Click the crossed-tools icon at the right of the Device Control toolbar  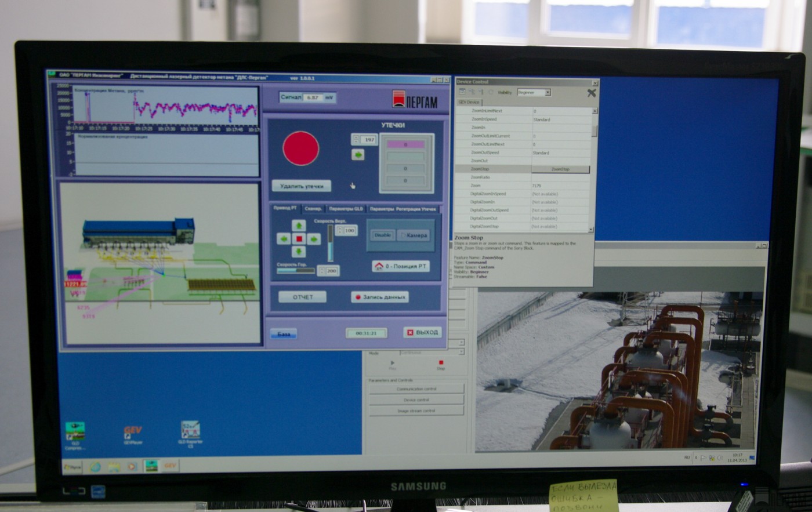click(592, 93)
